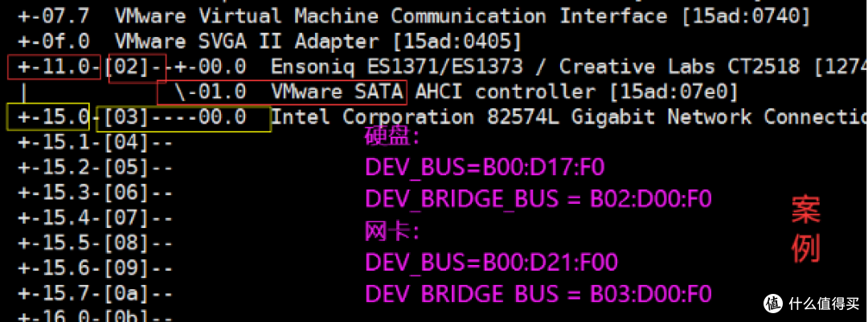
Task: Select VMware SVGA II Adapter line
Action: (318, 42)
